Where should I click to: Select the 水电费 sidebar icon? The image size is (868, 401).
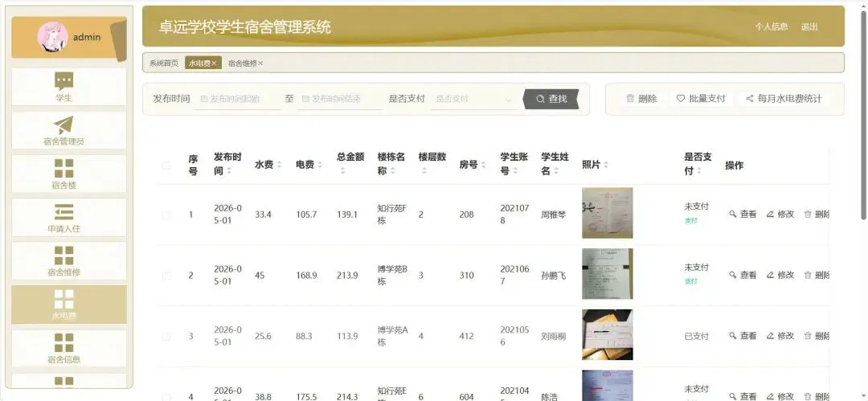pyautogui.click(x=63, y=299)
